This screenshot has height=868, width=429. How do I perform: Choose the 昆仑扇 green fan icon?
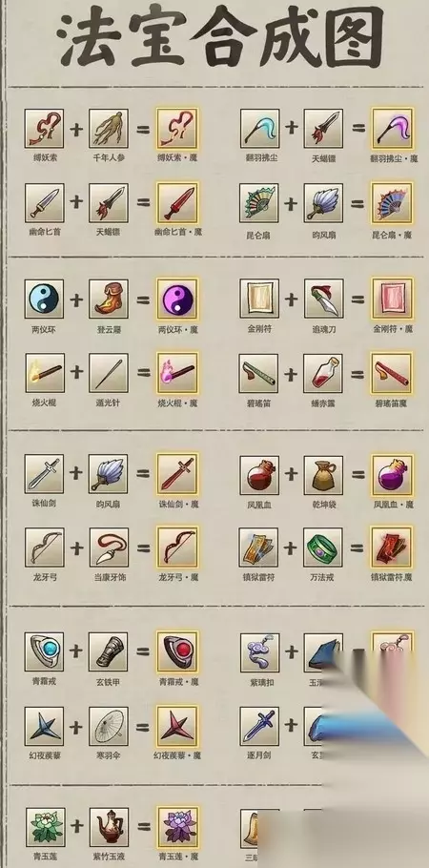pos(259,203)
